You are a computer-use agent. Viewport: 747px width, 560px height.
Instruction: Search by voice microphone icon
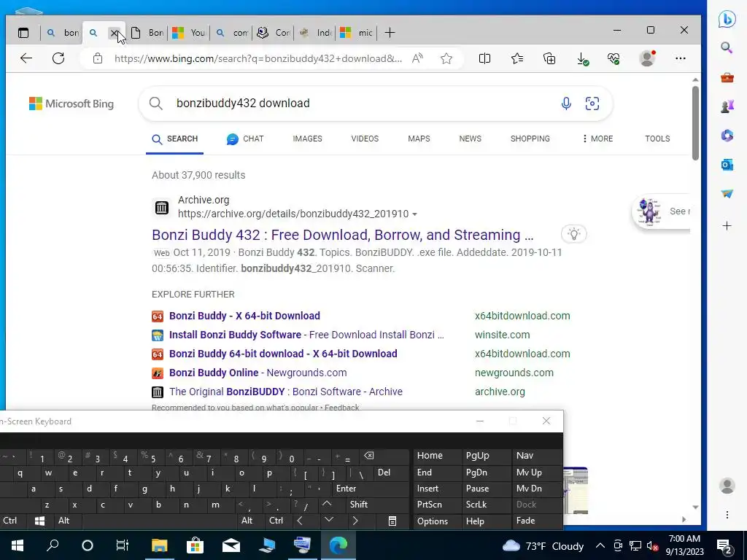[x=566, y=104]
